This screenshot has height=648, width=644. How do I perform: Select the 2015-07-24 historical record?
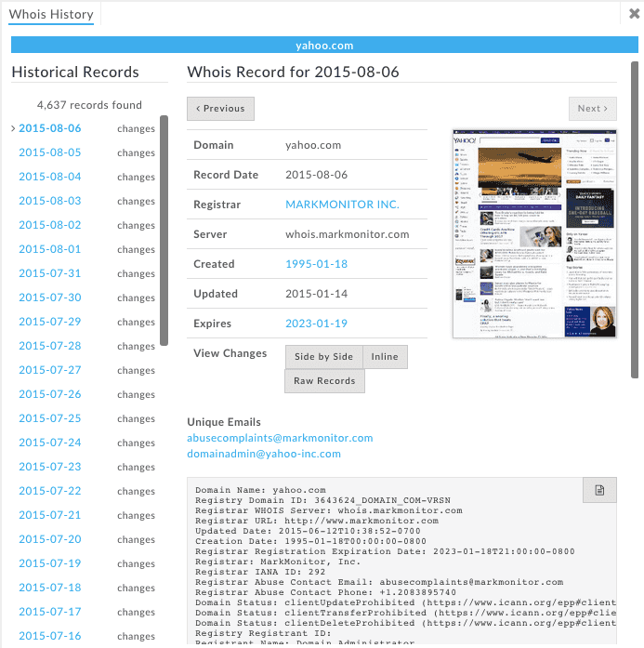click(50, 443)
